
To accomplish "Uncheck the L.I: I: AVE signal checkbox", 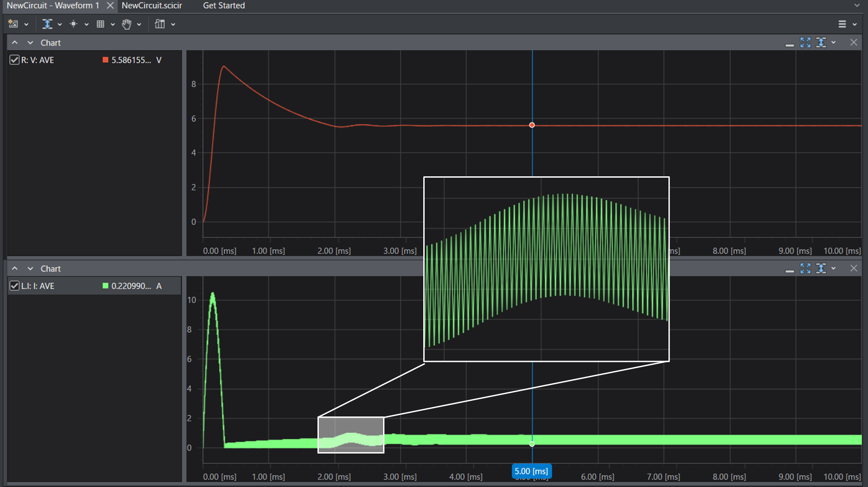I will [14, 286].
